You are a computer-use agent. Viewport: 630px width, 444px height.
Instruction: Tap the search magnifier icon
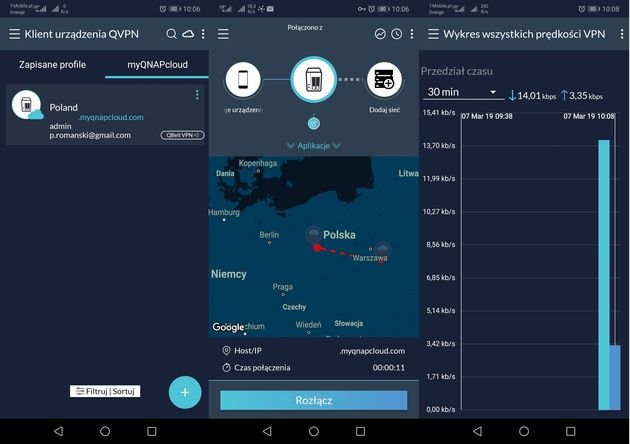[172, 34]
